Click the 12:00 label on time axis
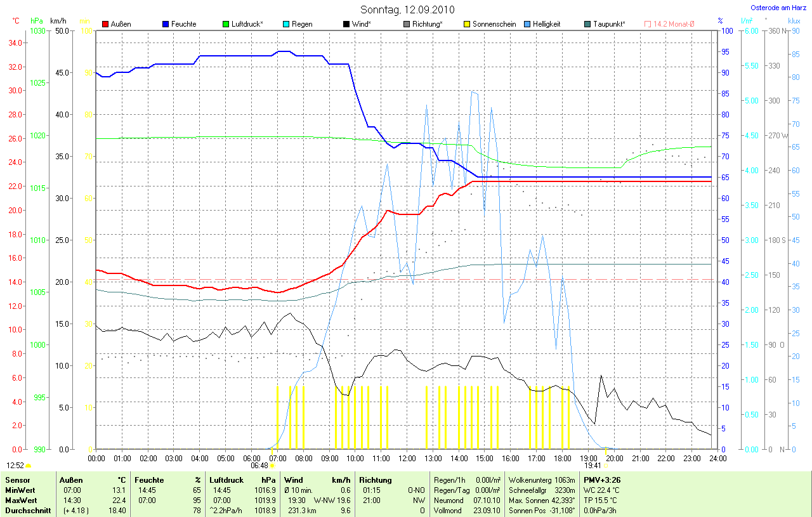This screenshot has height=517, width=812. (407, 458)
